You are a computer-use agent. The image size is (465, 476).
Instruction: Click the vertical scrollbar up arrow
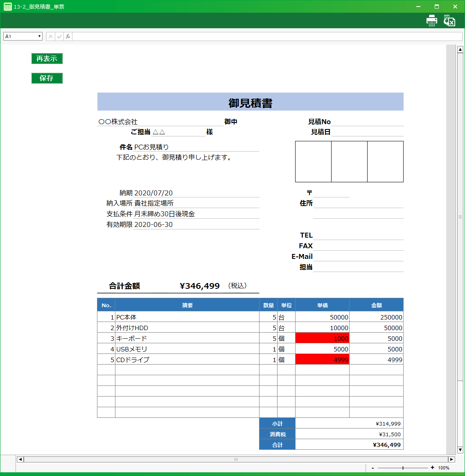pos(460,50)
